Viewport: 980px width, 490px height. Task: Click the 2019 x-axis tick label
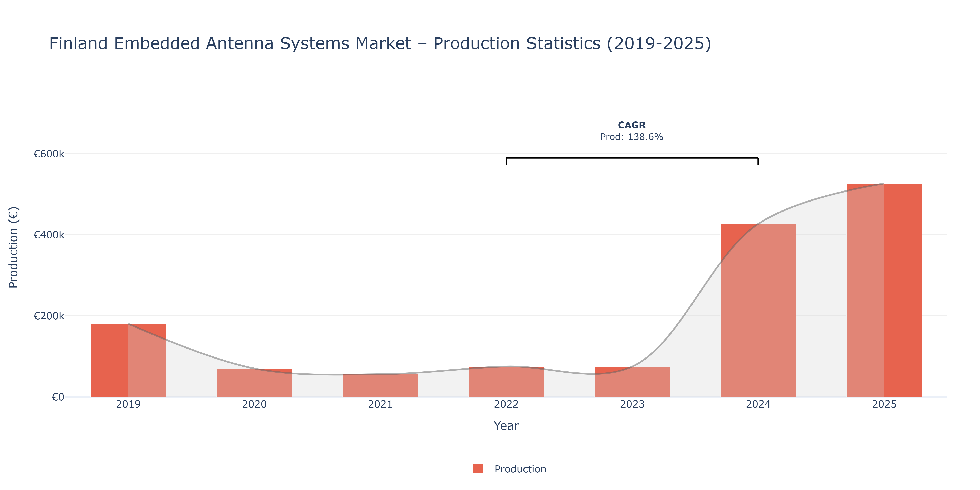coord(128,404)
